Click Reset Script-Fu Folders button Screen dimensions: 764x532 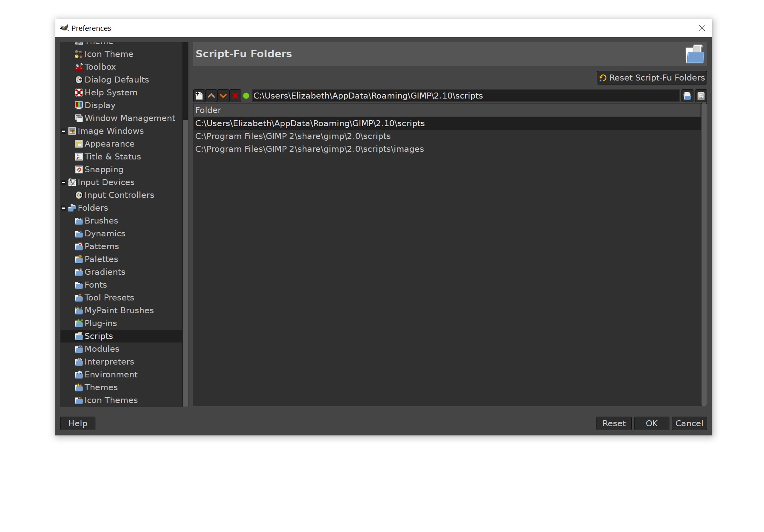click(652, 78)
